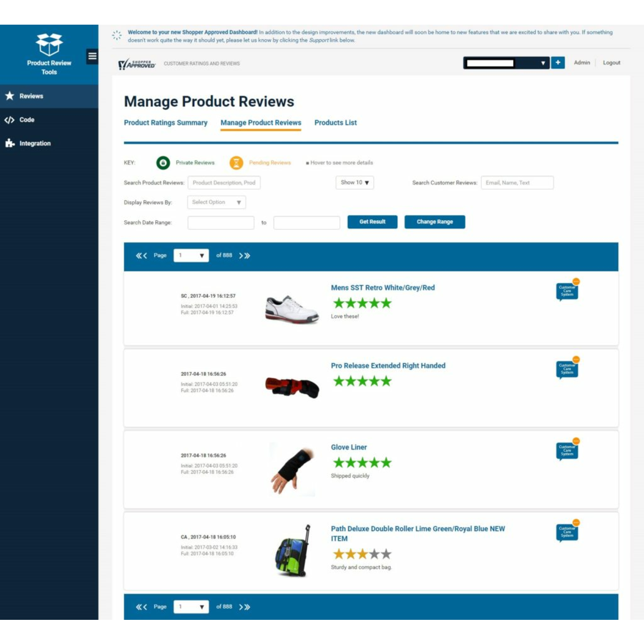Click the Logout link
Viewport: 644px width, 644px height.
(611, 62)
